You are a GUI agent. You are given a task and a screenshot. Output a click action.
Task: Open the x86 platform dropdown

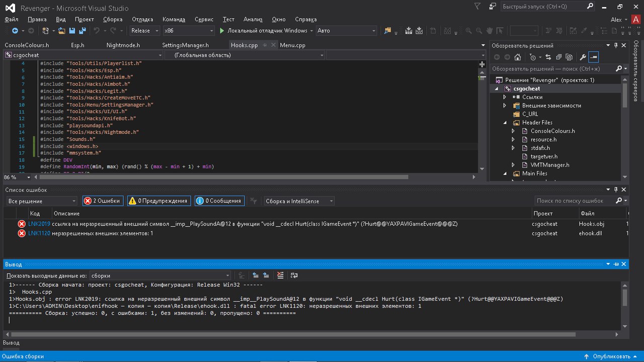pos(187,31)
